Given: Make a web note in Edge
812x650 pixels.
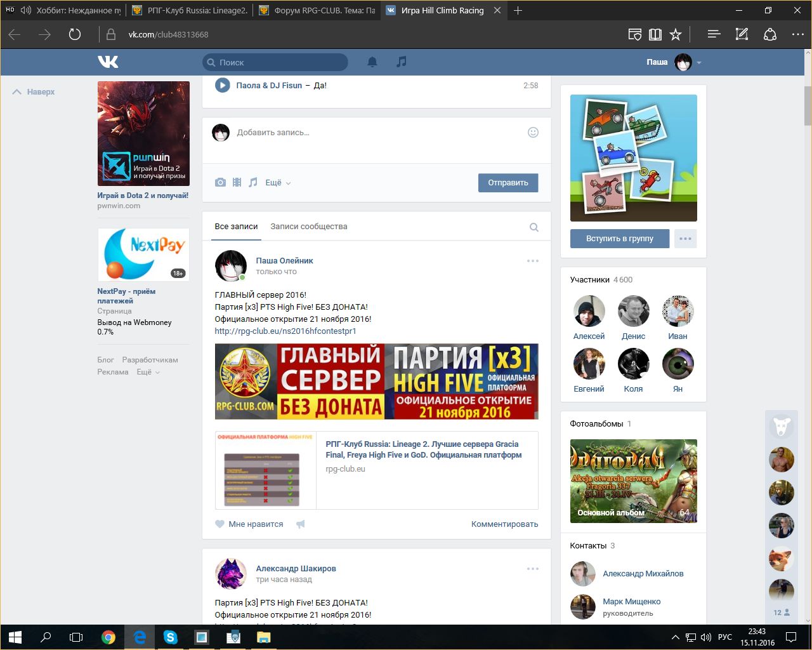Looking at the screenshot, I should click(742, 34).
